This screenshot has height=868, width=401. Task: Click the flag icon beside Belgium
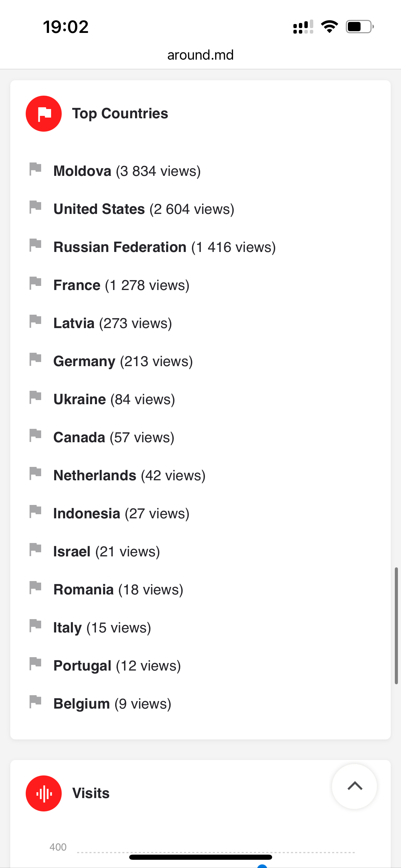point(35,702)
